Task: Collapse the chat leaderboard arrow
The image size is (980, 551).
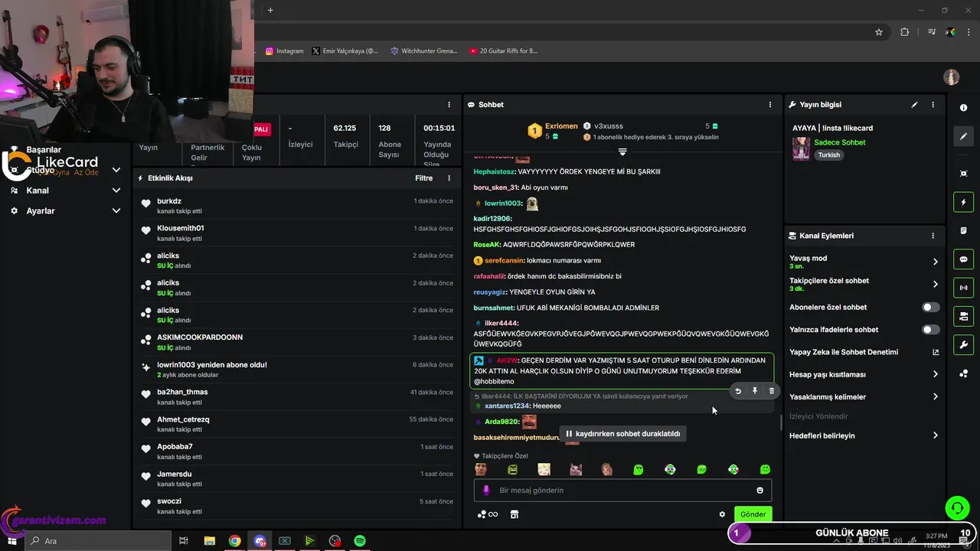Action: tap(622, 152)
